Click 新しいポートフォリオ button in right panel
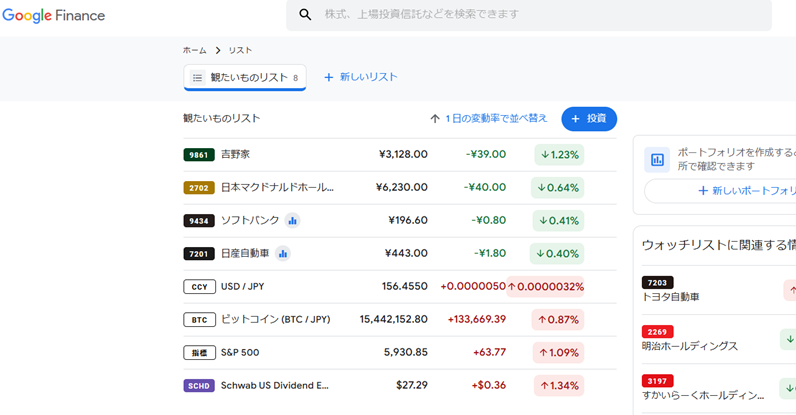 [745, 190]
